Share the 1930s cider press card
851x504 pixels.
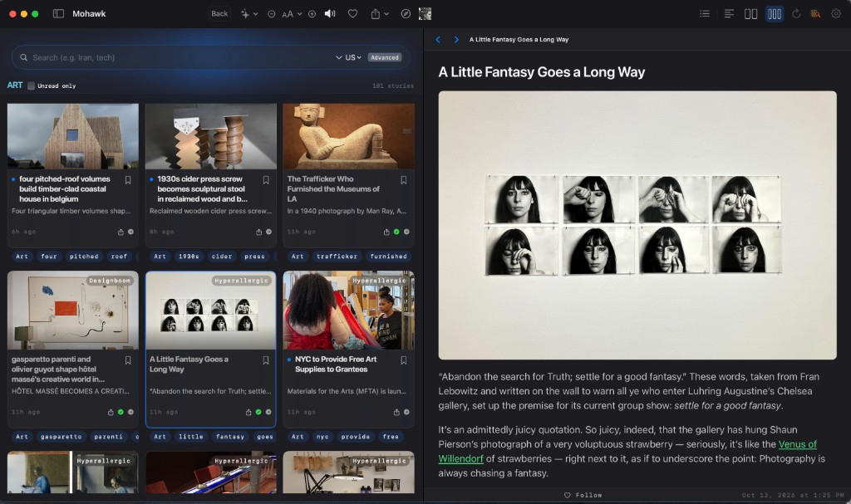pyautogui.click(x=259, y=232)
